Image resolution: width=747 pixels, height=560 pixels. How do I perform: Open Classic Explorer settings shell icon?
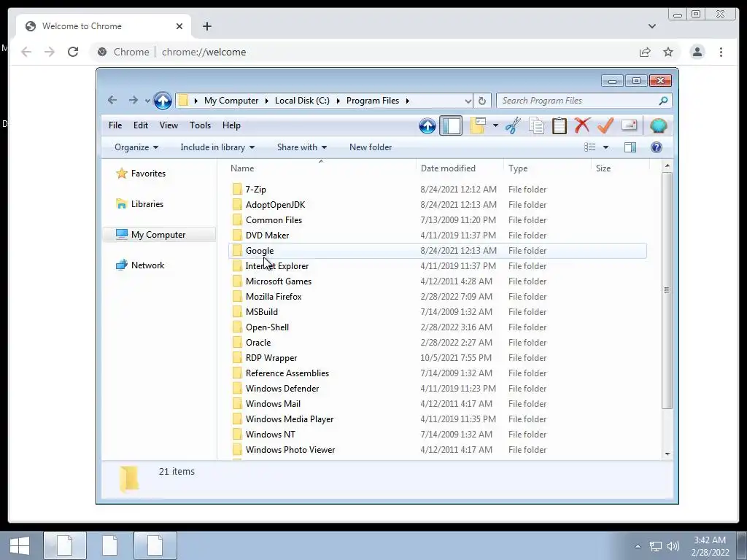click(659, 125)
